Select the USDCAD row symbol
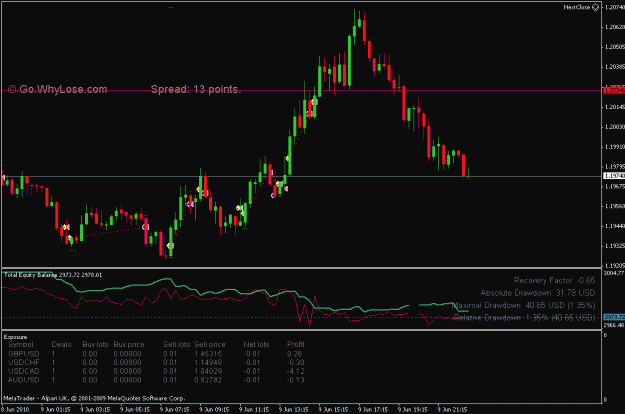Viewport: 625px width, 414px height. tap(24, 371)
